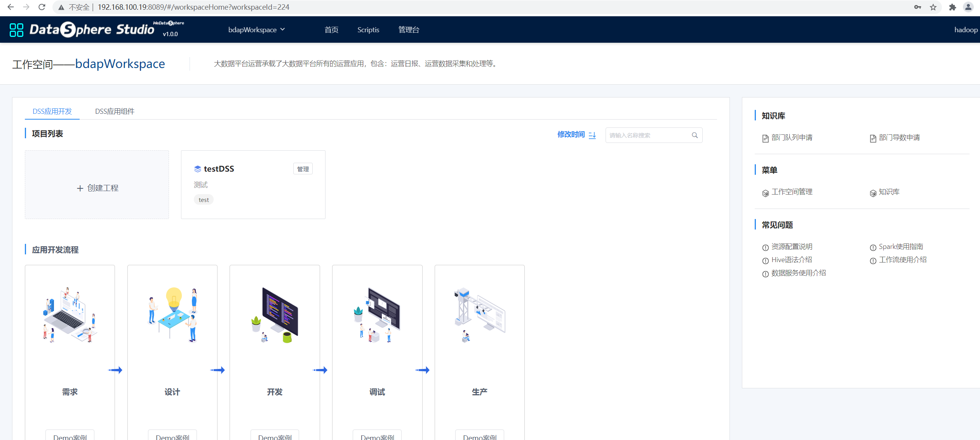
Task: Expand the bdapWorkspace workspace dropdown
Action: coord(257,30)
